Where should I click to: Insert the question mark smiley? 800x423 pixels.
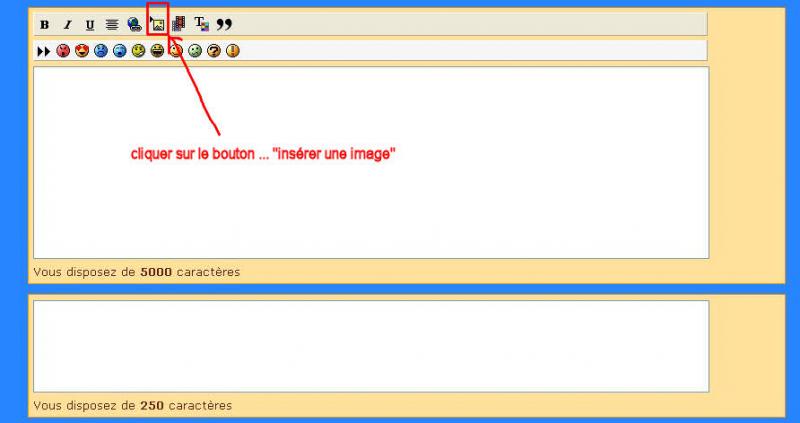click(214, 51)
